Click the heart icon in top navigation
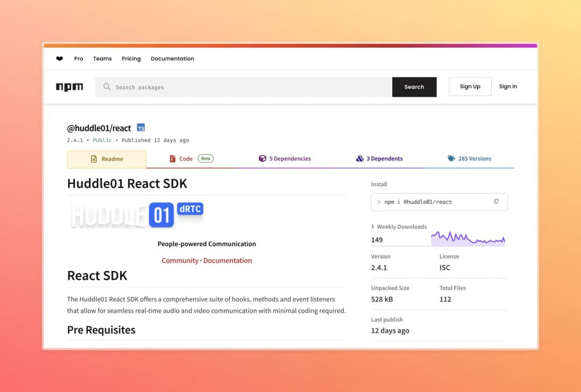 coord(59,59)
